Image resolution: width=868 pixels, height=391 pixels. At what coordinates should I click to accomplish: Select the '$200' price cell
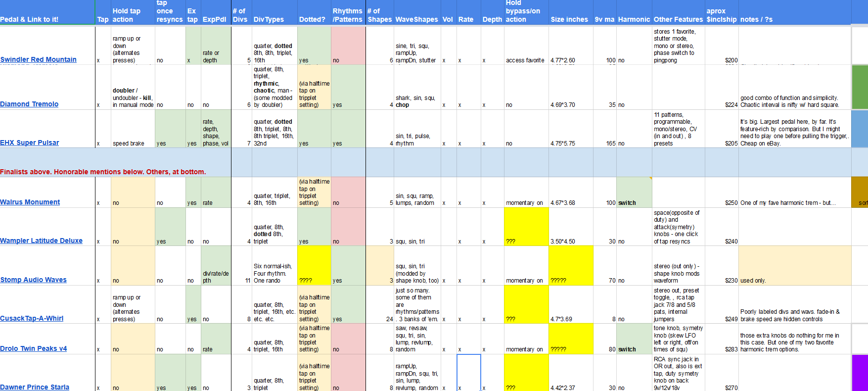point(722,46)
